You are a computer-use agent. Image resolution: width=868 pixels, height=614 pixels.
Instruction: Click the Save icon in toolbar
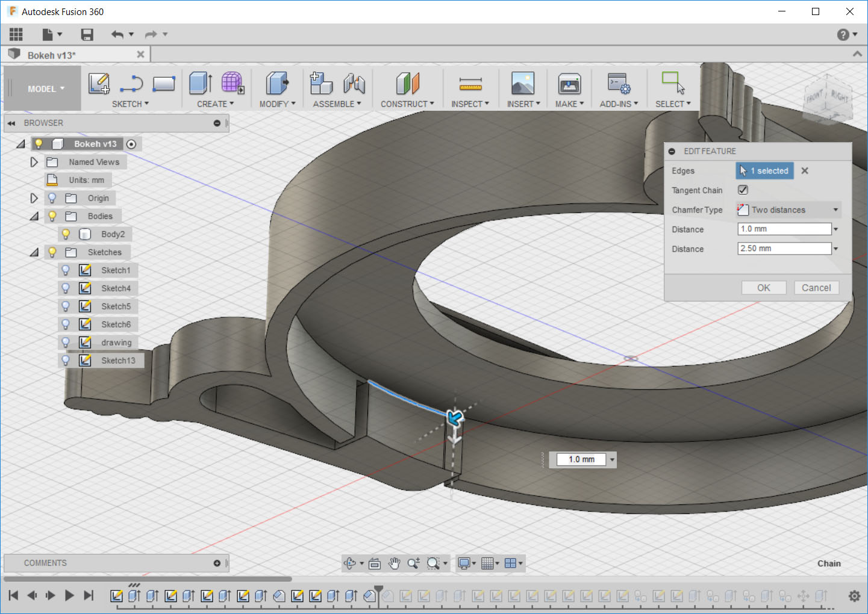point(87,35)
